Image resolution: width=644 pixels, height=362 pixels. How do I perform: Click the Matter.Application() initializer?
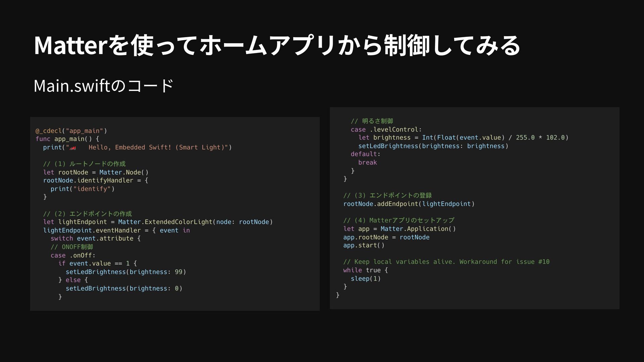coord(418,229)
